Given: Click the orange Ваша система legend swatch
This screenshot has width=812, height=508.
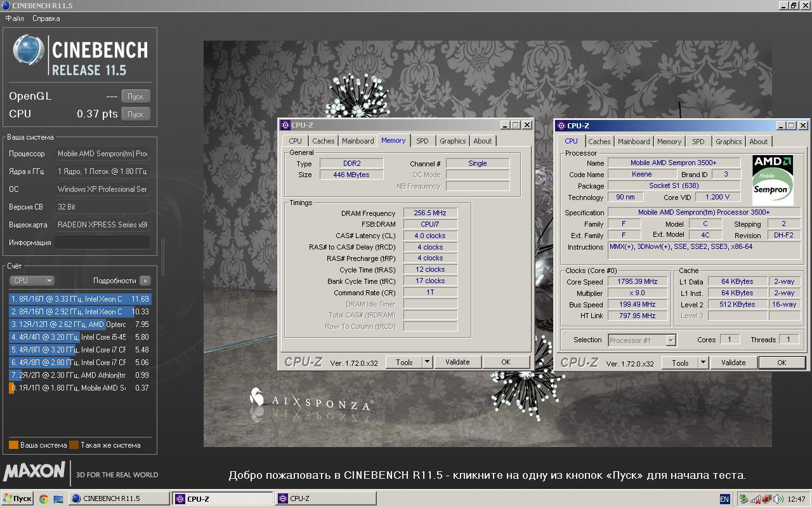Looking at the screenshot, I should click(13, 445).
